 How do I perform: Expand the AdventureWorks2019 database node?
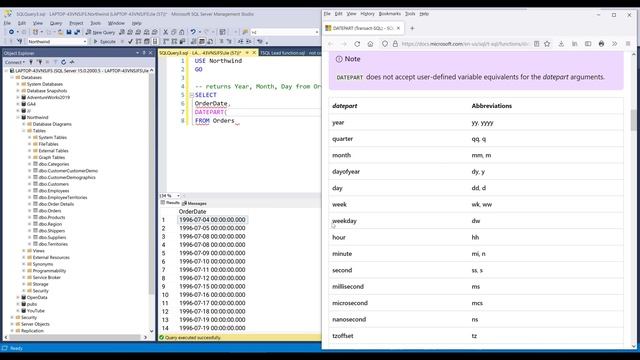coord(18,98)
